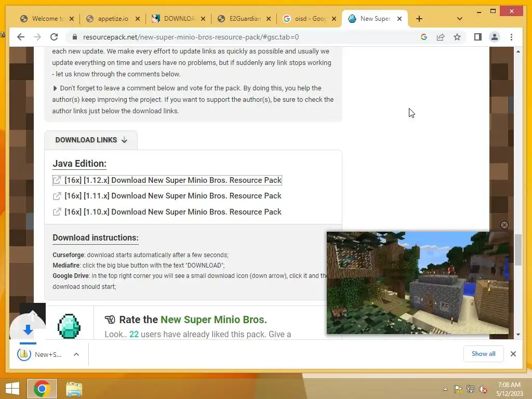Click the floating Minecraft video thumbnail
Image resolution: width=532 pixels, height=399 pixels.
point(418,283)
